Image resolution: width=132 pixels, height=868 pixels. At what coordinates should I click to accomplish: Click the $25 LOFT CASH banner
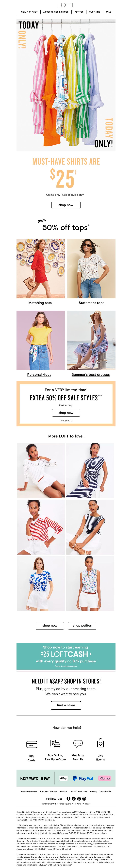66,656
